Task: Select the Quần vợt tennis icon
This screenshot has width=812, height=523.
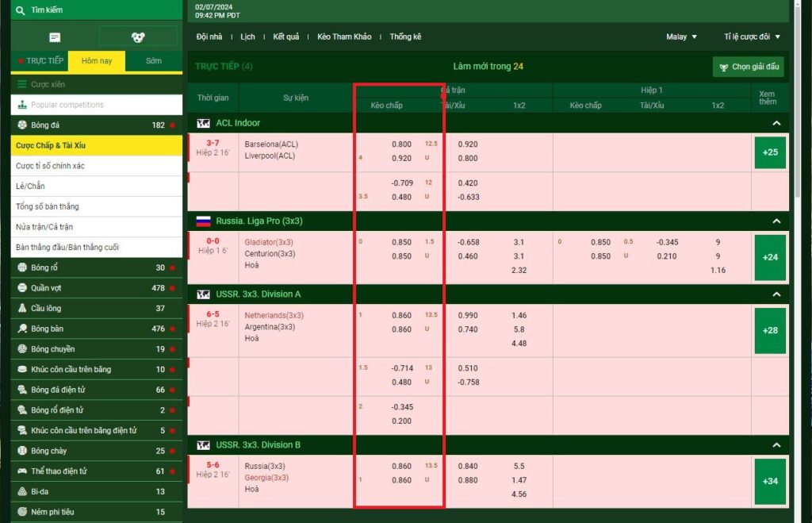Action: 21,288
